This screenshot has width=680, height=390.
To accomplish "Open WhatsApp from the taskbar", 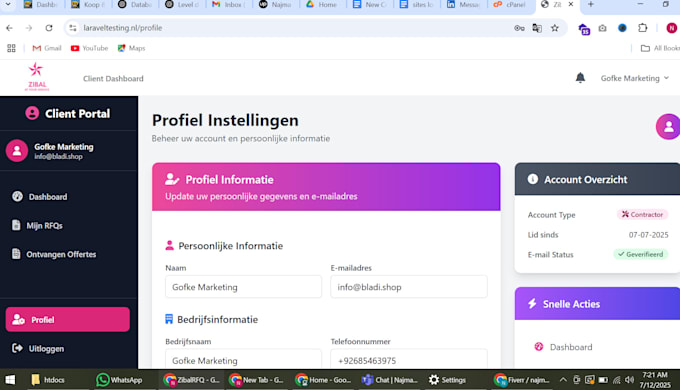I will click(119, 380).
